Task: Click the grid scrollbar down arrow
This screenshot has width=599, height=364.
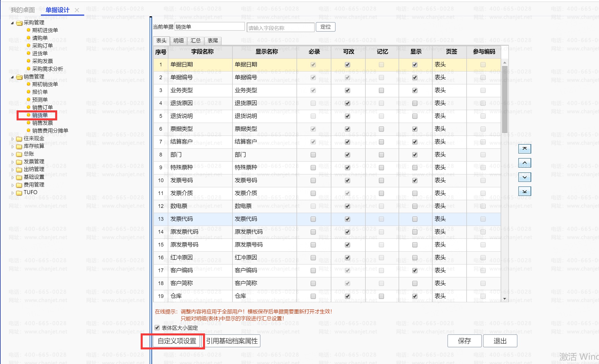Action: click(x=505, y=299)
